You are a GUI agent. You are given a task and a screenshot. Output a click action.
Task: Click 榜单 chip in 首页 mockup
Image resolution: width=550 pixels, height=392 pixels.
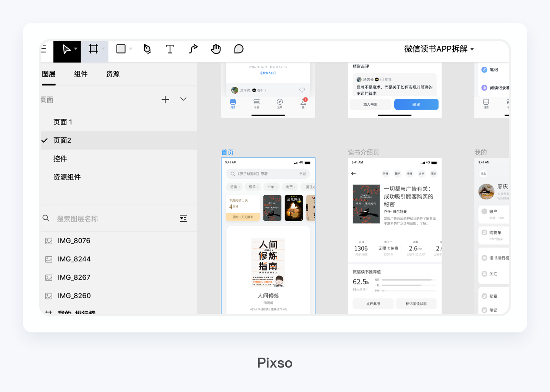(x=254, y=187)
